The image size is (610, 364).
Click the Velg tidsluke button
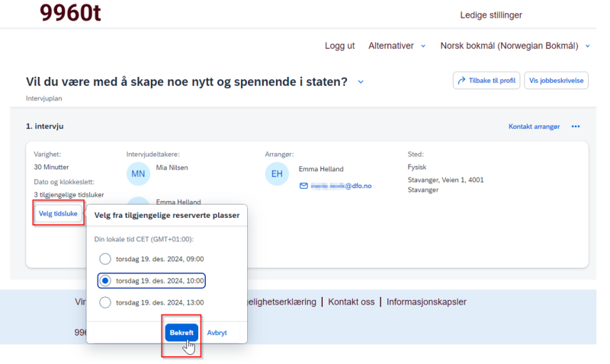pos(58,214)
